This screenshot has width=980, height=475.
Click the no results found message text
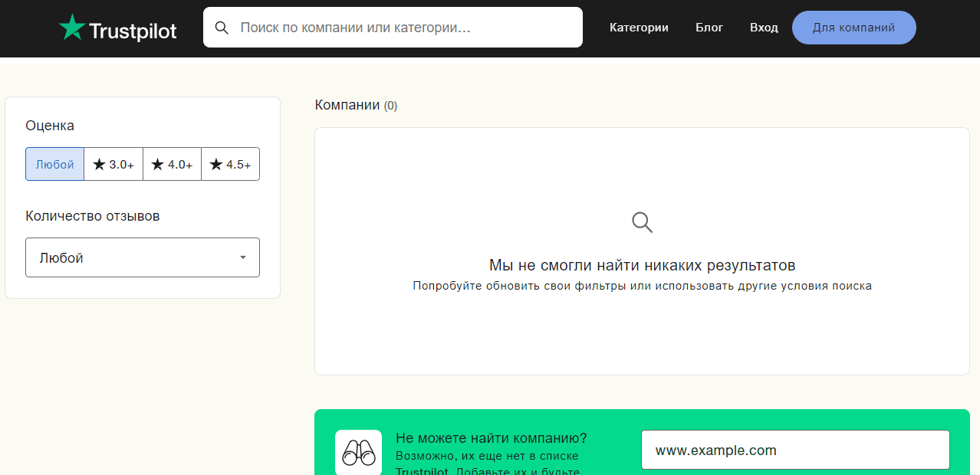tap(642, 265)
